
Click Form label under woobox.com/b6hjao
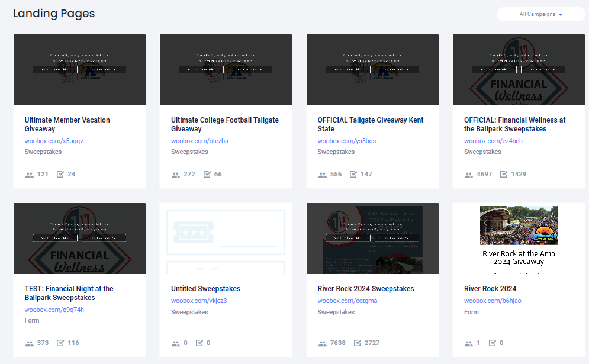[471, 312]
